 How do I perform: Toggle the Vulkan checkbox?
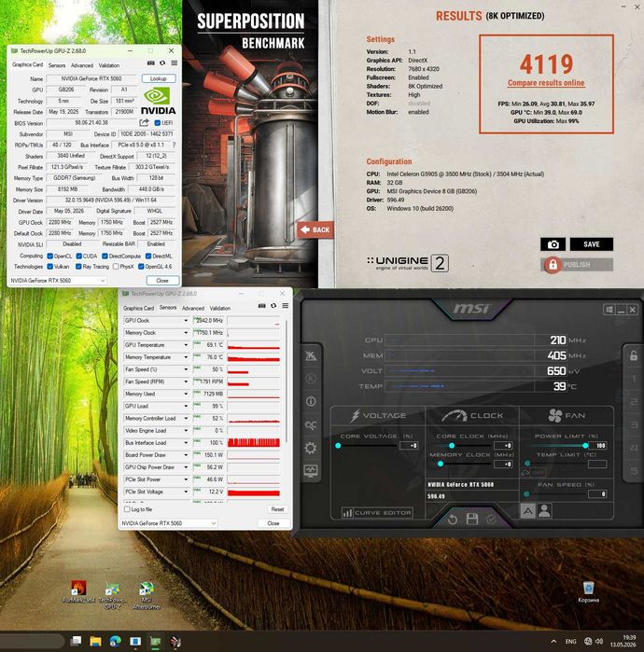point(49,267)
